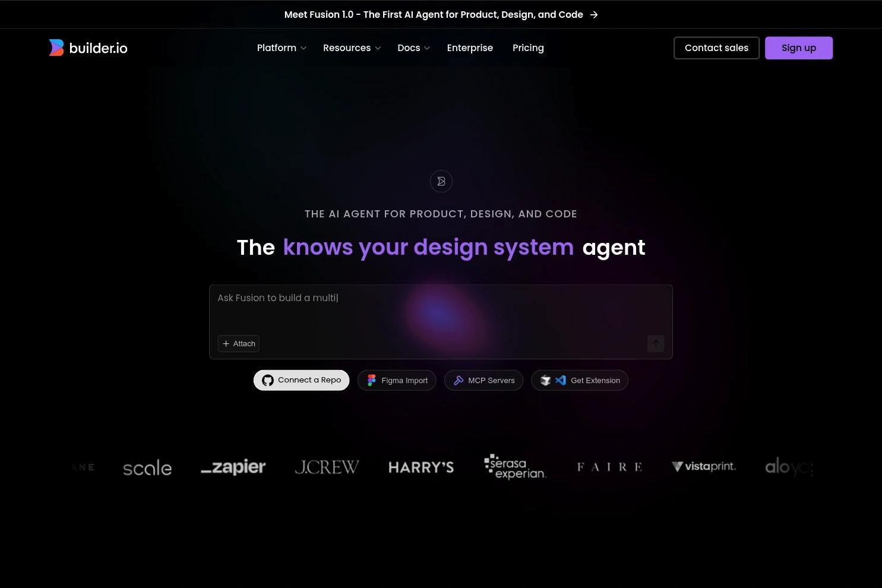Expand the Docs menu chevron
The height and width of the screenshot is (588, 882).
pos(426,48)
